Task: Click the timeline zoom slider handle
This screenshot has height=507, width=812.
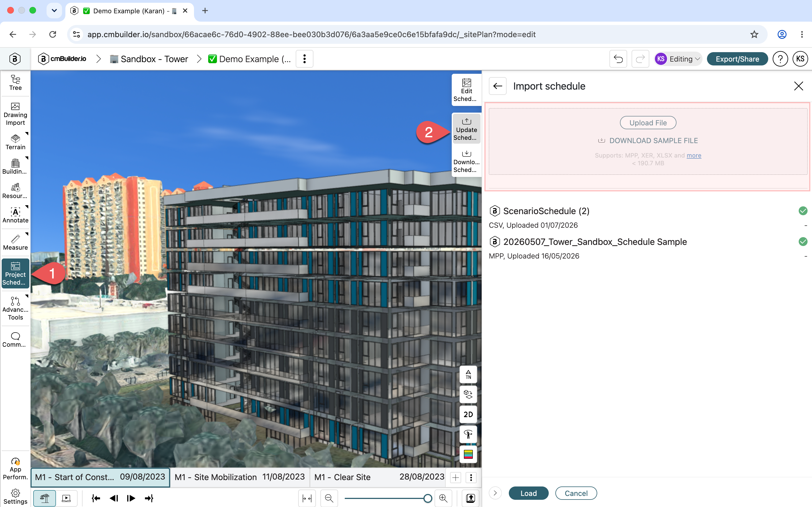Action: tap(427, 499)
